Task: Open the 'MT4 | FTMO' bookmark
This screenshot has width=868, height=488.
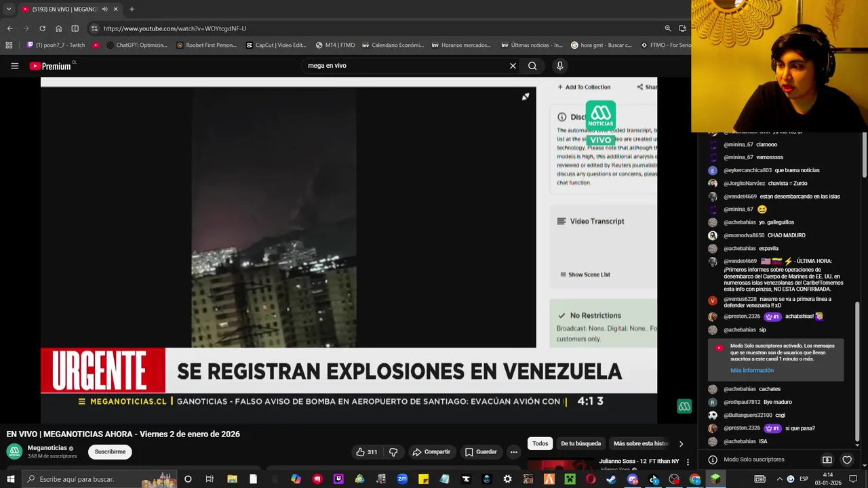Action: click(x=335, y=45)
